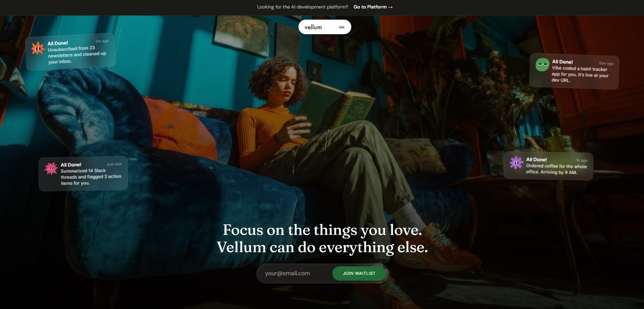Click the 'Focus on the things you love' headline
The image size is (644, 309).
(322, 230)
